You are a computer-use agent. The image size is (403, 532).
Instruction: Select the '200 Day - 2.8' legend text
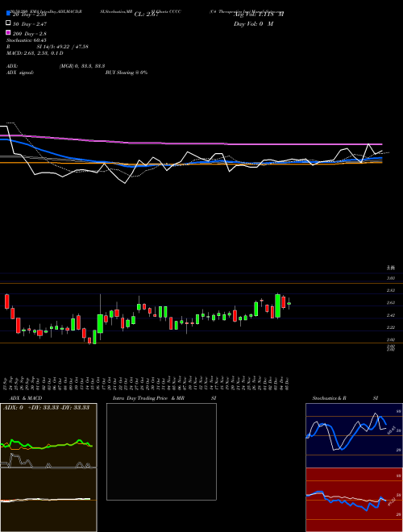[x=30, y=34]
